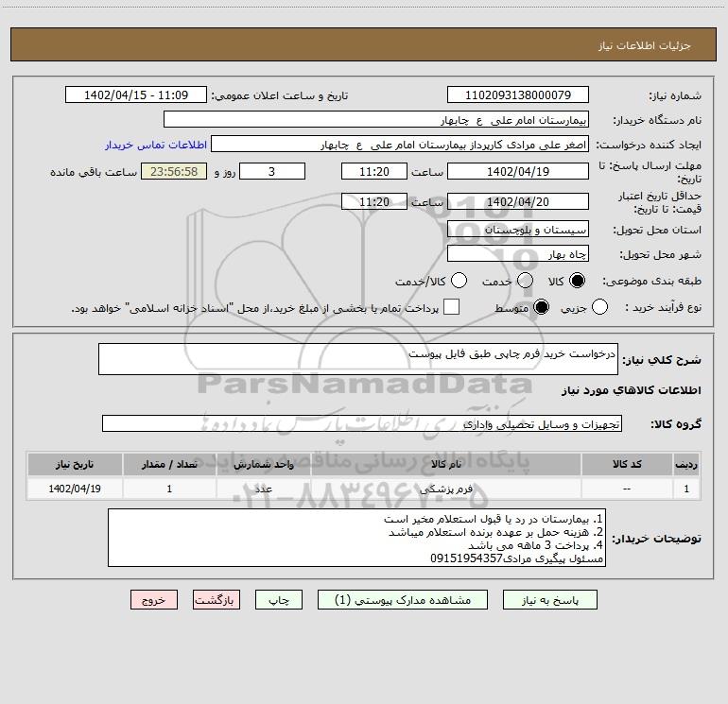The height and width of the screenshot is (704, 728).
Task: Click the need number field 1102093138000079
Action: (x=518, y=95)
